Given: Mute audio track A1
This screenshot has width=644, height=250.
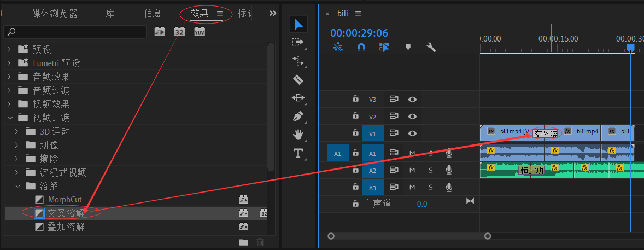Looking at the screenshot, I should click(x=412, y=153).
